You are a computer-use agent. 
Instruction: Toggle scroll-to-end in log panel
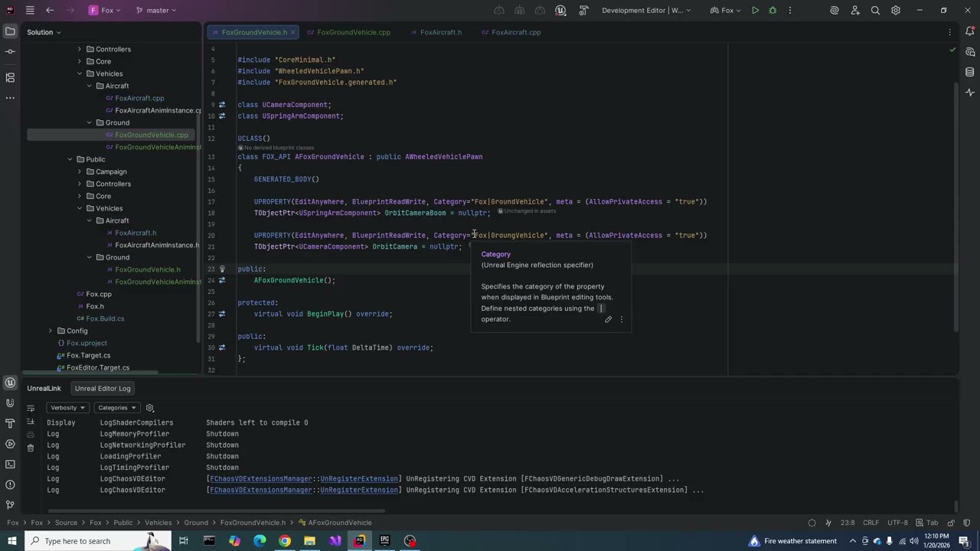(31, 422)
